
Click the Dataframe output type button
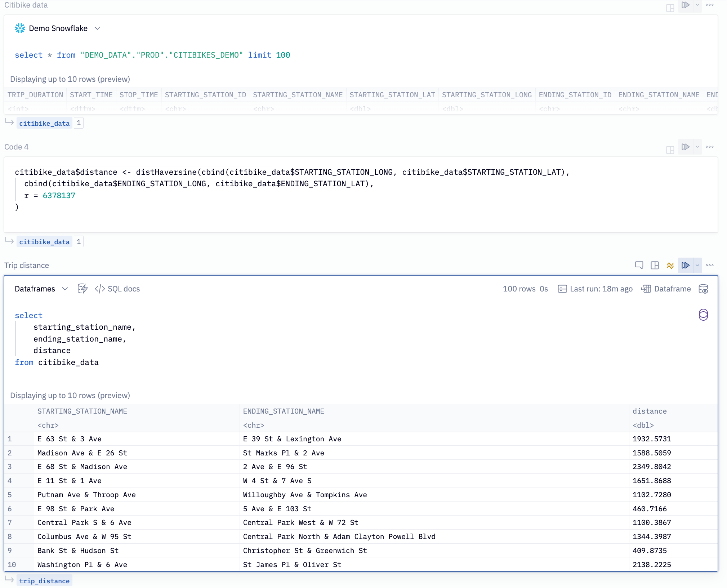tap(666, 289)
